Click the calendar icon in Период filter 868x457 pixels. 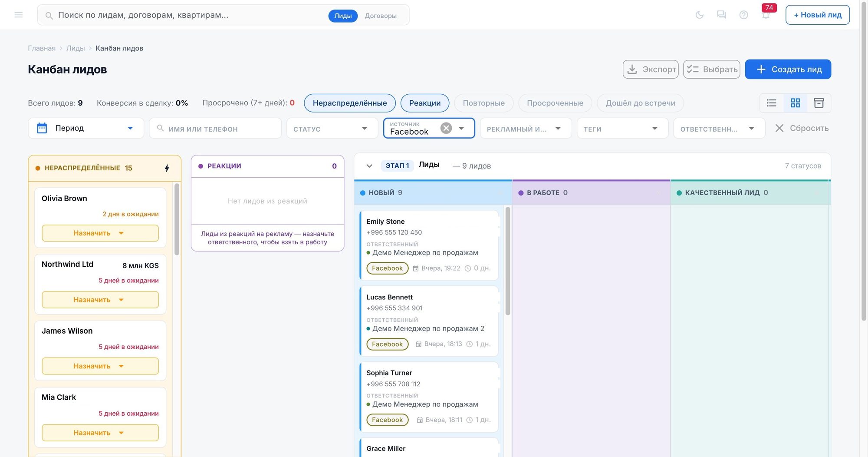point(42,128)
